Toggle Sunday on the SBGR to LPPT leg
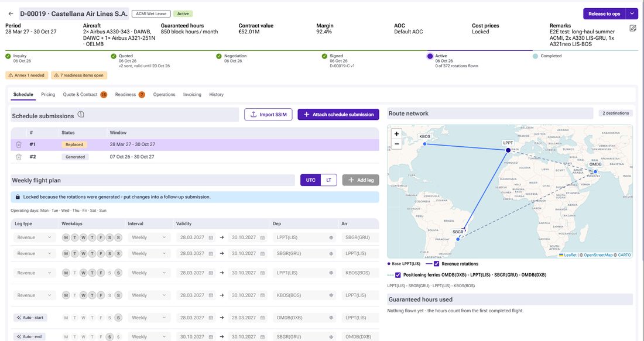 click(x=118, y=254)
